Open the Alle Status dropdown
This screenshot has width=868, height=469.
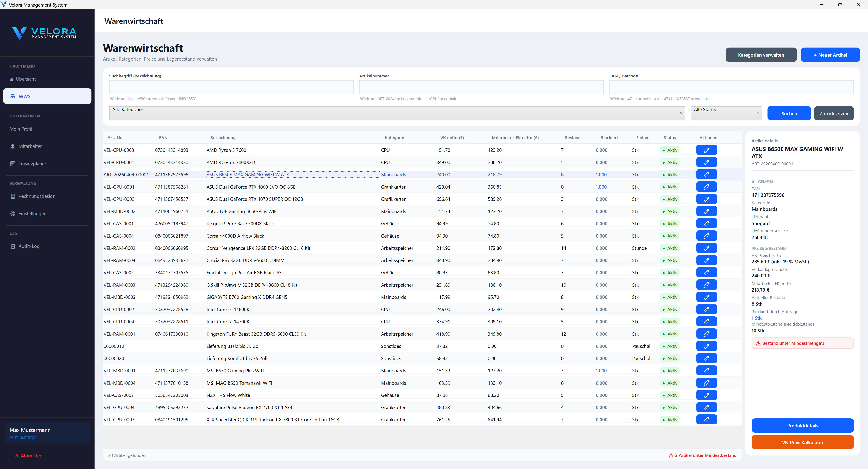pyautogui.click(x=726, y=113)
